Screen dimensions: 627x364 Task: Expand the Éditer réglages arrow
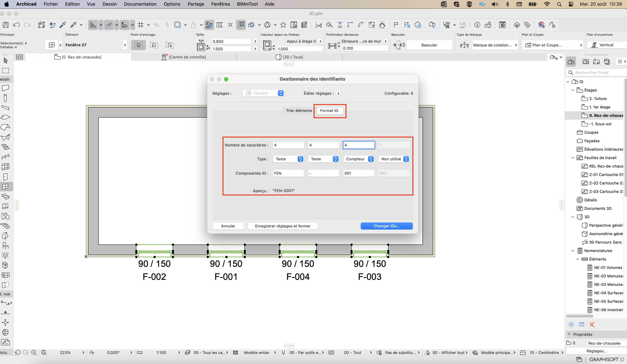[x=338, y=93]
